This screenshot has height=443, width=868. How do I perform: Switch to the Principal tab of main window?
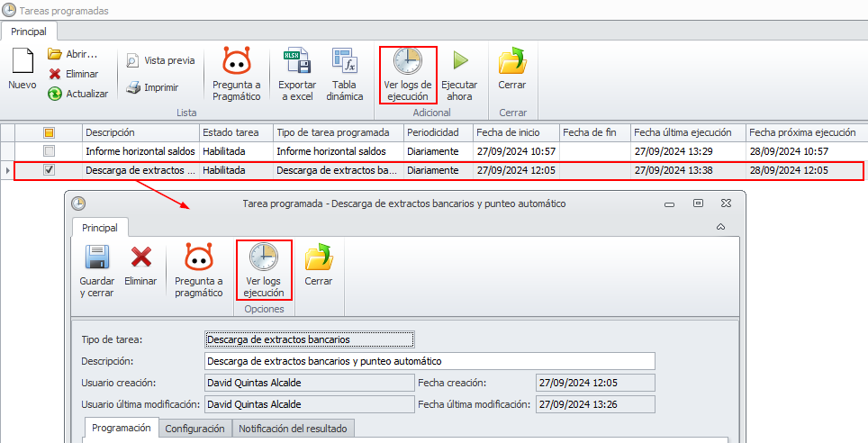[29, 32]
